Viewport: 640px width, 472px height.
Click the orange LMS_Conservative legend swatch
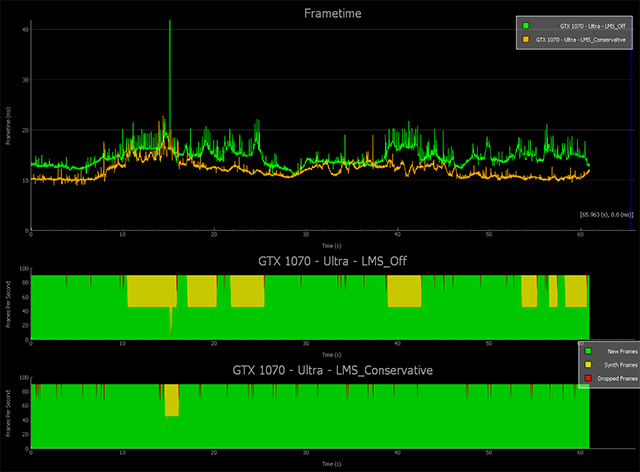tap(526, 39)
